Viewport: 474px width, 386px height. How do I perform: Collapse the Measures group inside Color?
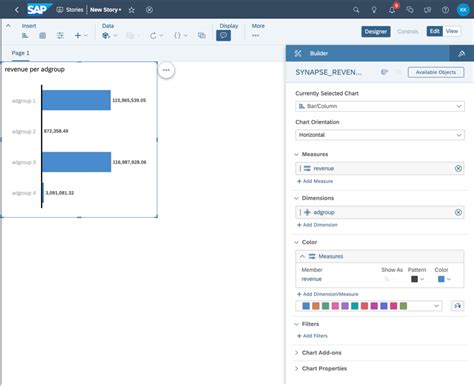click(x=302, y=256)
